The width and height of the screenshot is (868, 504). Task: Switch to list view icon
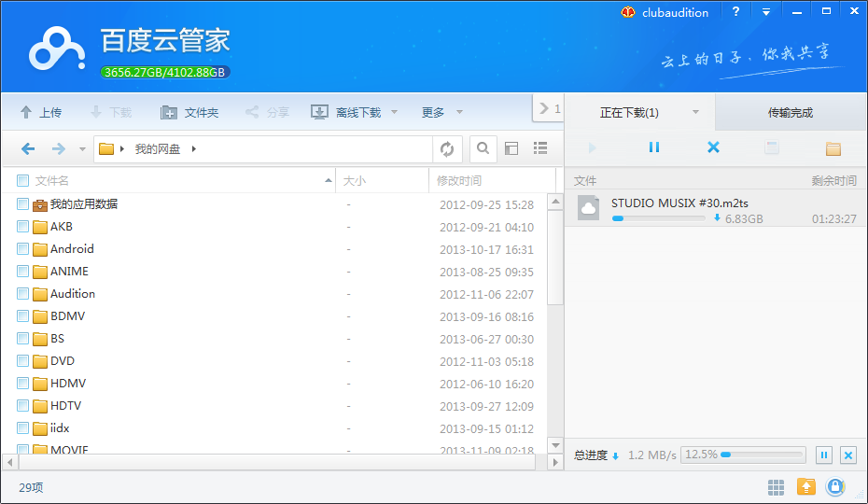[x=540, y=147]
